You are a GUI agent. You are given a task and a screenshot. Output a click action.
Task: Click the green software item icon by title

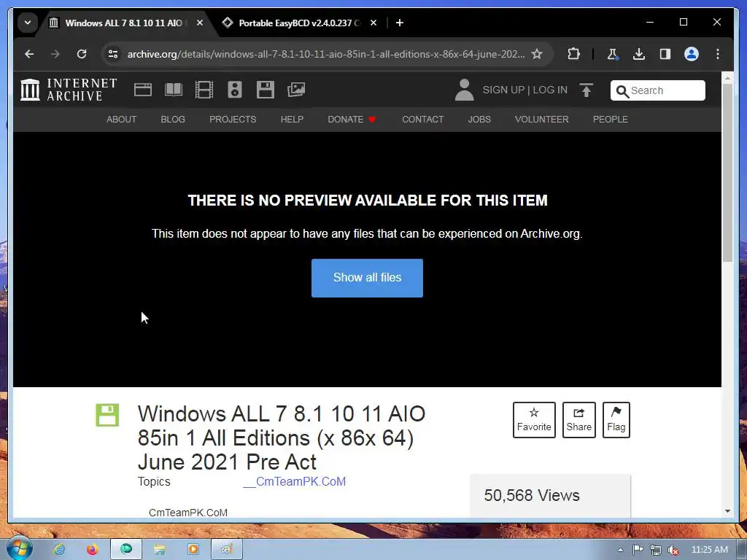pos(107,415)
